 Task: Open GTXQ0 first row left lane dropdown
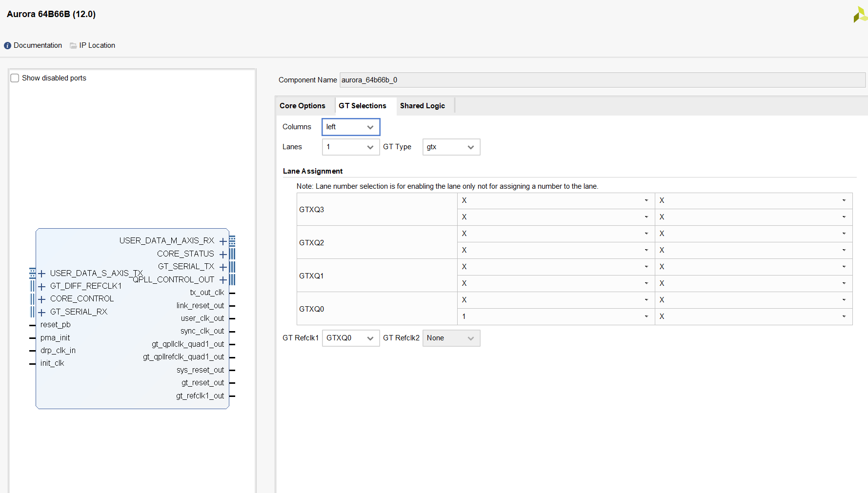coord(556,300)
